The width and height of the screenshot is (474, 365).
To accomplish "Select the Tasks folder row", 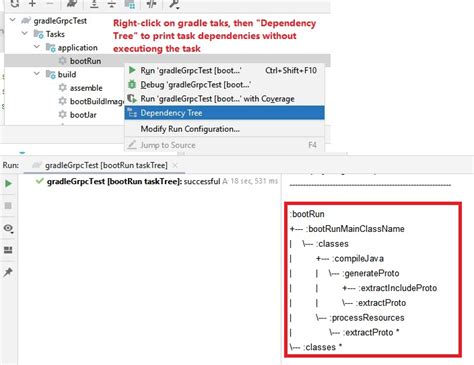I will [x=55, y=34].
